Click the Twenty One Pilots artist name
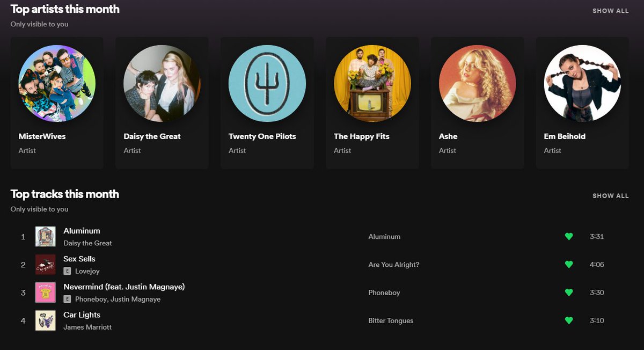This screenshot has width=644, height=350. click(262, 136)
